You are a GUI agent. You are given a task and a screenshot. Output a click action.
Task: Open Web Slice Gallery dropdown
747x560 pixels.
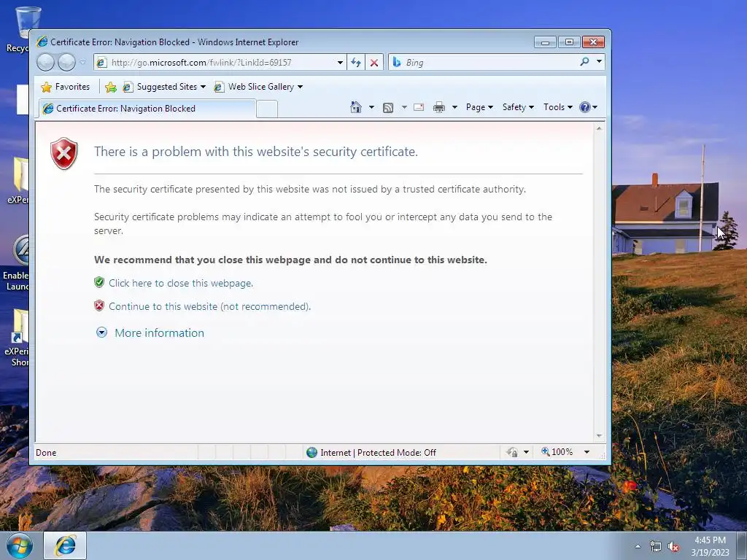[258, 87]
